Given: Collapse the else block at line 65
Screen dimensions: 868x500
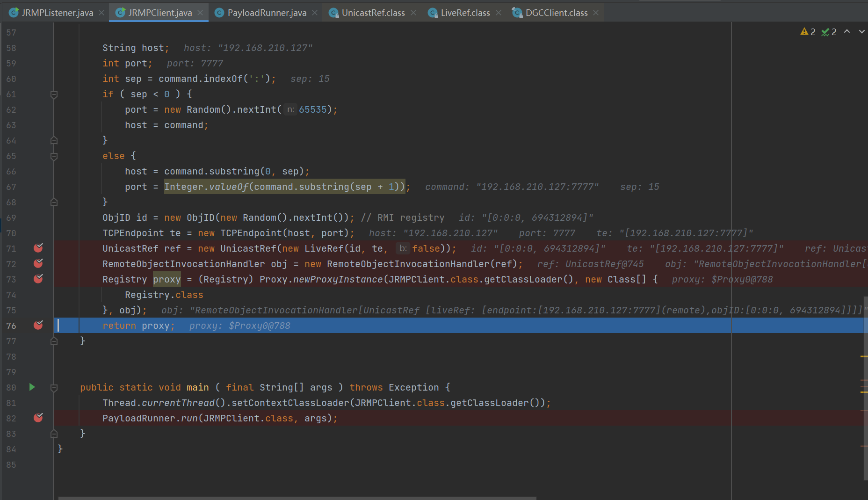Looking at the screenshot, I should [x=54, y=156].
